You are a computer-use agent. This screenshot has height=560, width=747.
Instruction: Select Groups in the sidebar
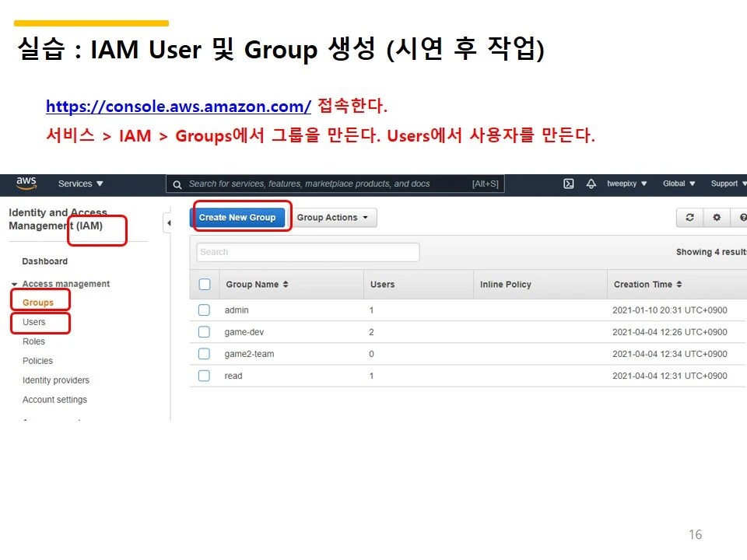pyautogui.click(x=38, y=303)
